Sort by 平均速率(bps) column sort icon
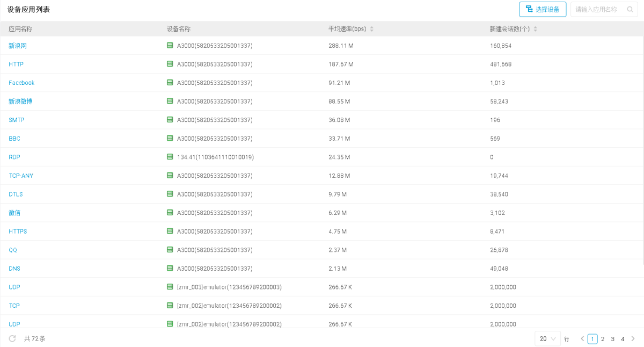 click(x=372, y=29)
